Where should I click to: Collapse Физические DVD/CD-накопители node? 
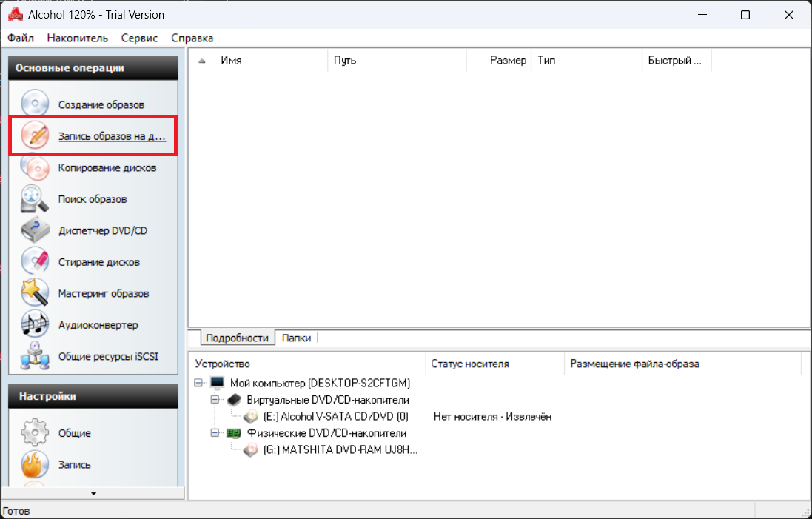click(x=215, y=433)
